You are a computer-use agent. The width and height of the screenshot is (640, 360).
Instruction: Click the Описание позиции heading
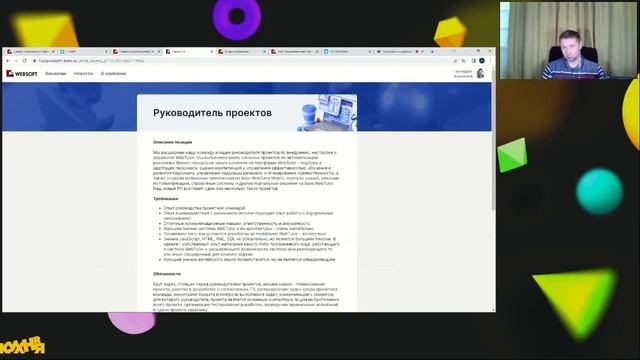(172, 142)
